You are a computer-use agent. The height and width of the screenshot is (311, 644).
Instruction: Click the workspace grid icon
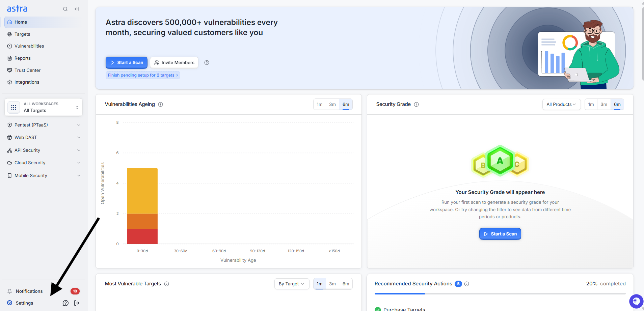[14, 107]
